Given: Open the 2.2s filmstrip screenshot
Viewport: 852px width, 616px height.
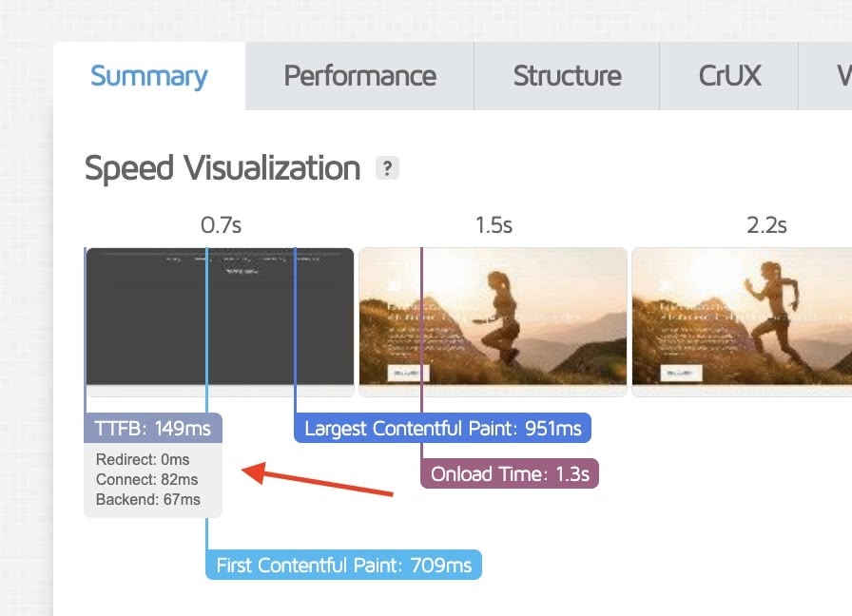Looking at the screenshot, I should [742, 321].
